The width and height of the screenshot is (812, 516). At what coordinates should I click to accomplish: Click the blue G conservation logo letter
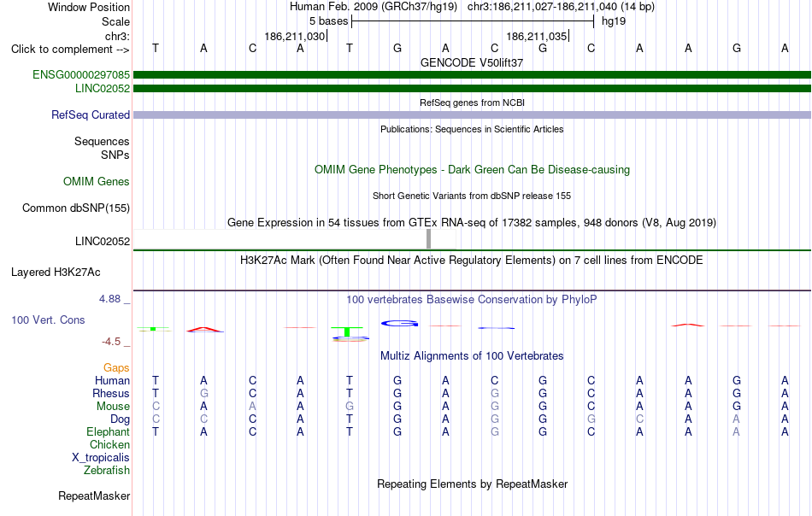tap(400, 324)
